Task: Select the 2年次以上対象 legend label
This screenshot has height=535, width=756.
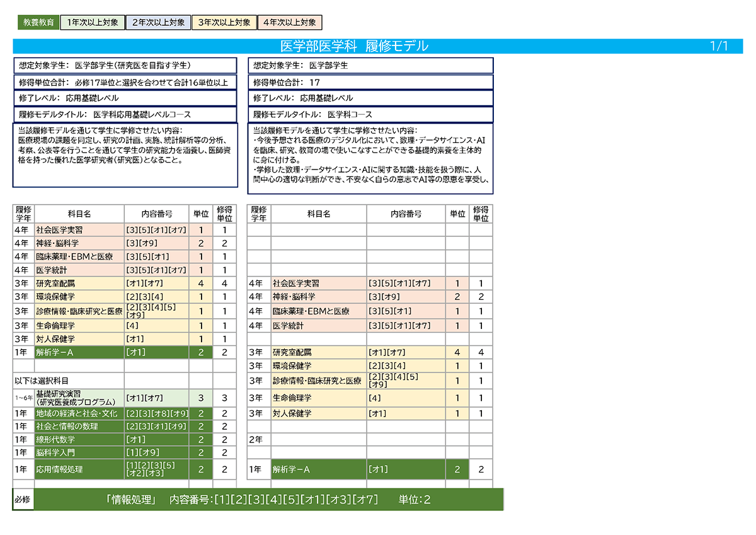Action: 158,23
